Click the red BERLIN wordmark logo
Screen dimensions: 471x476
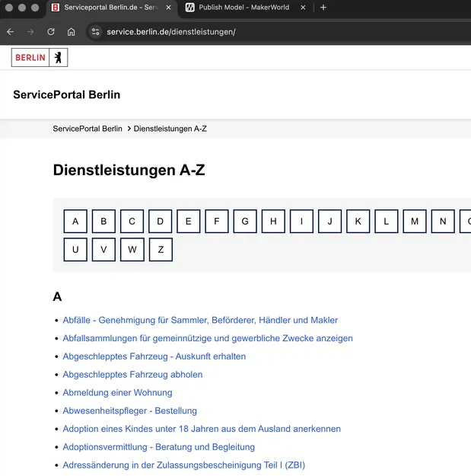tap(30, 57)
